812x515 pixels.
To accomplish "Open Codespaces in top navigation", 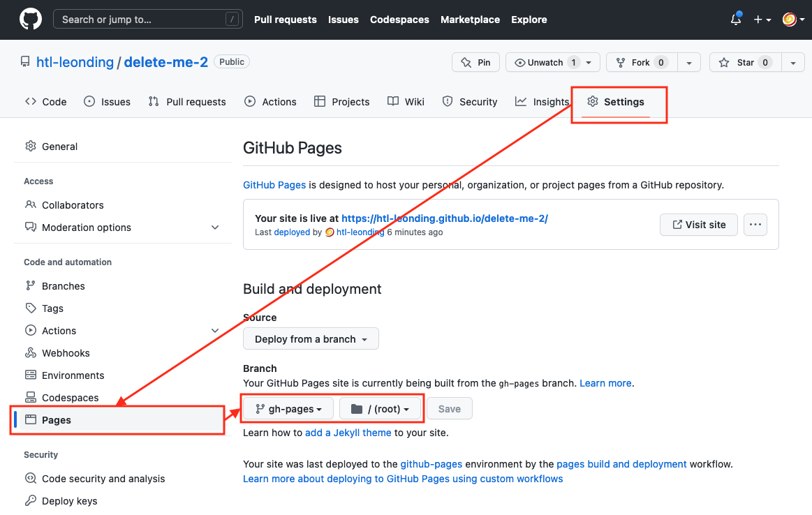I will pyautogui.click(x=399, y=20).
